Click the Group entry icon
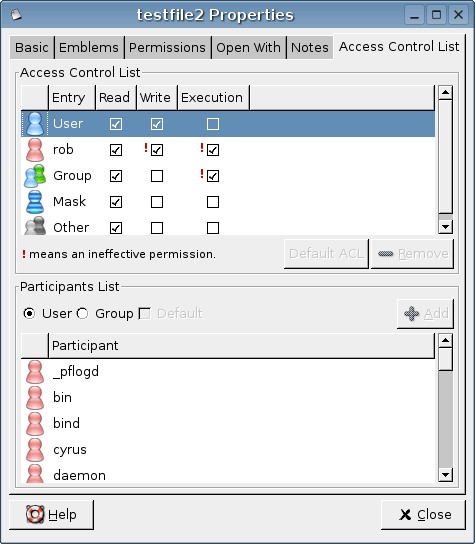Screen dimensions: 475x544 (x=35, y=176)
